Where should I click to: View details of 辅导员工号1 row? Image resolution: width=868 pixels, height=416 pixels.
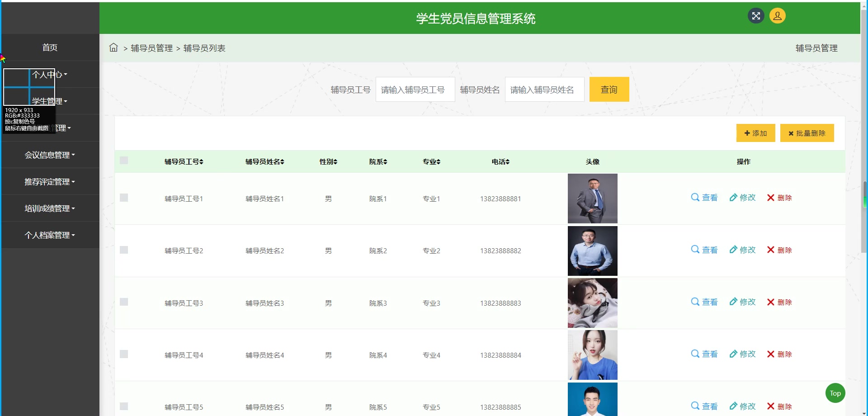(x=704, y=198)
